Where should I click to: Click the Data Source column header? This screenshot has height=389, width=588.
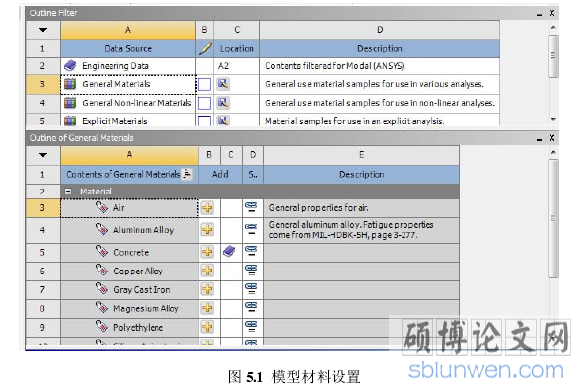click(128, 48)
